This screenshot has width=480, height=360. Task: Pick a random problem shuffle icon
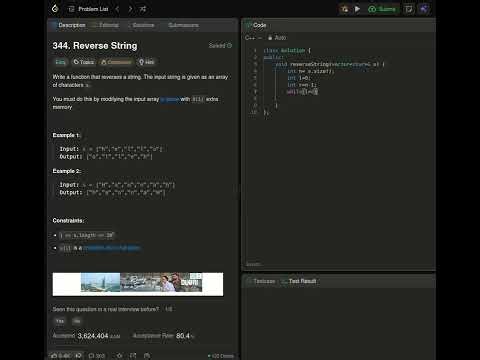click(143, 9)
